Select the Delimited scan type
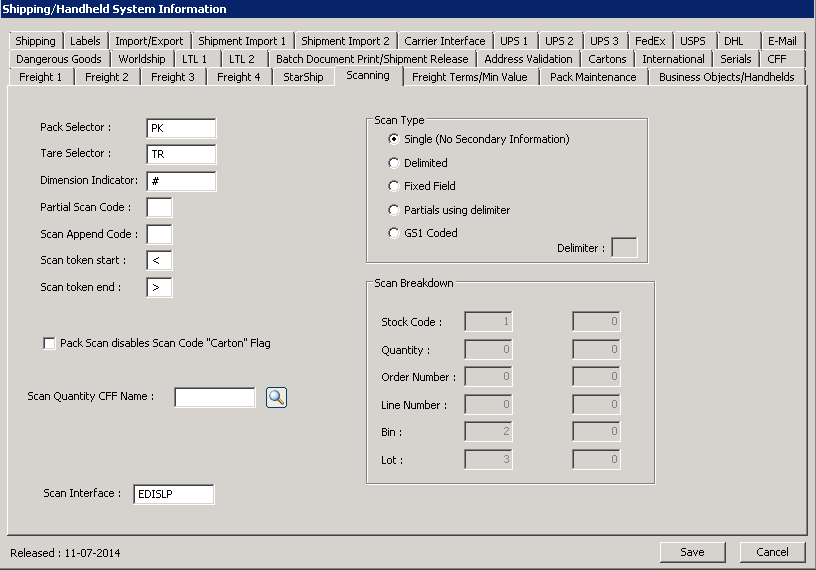Image resolution: width=816 pixels, height=570 pixels. click(394, 163)
